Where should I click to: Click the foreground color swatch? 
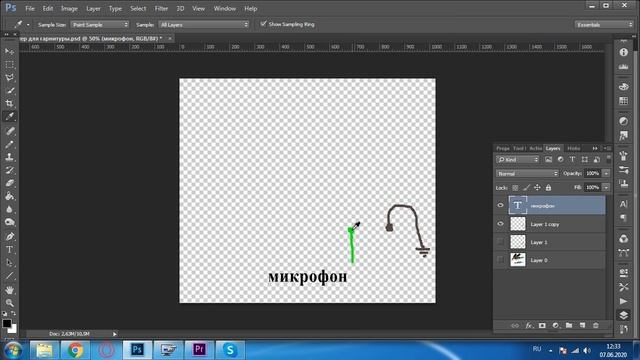[x=7, y=323]
